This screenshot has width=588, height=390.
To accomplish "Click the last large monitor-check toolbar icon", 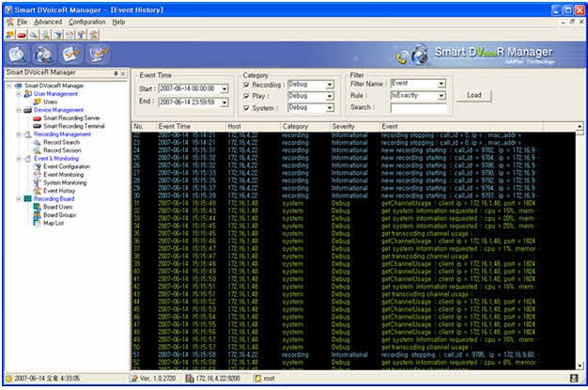I will [100, 54].
